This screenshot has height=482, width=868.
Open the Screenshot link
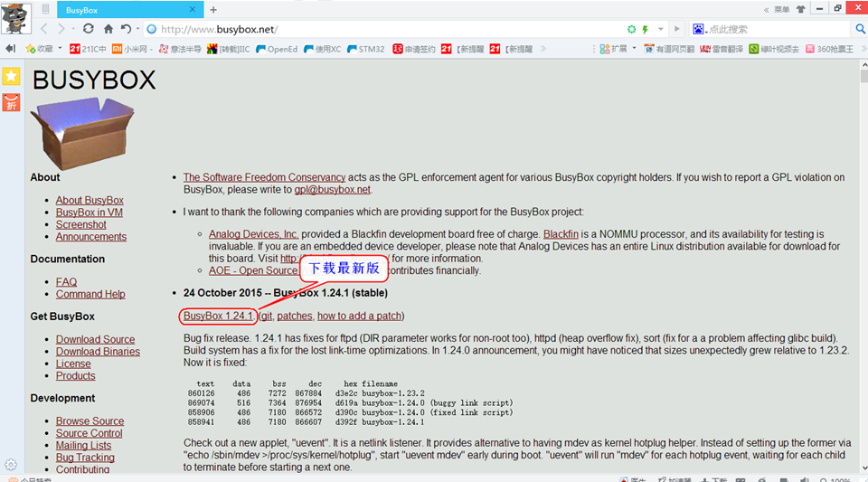[x=80, y=224]
